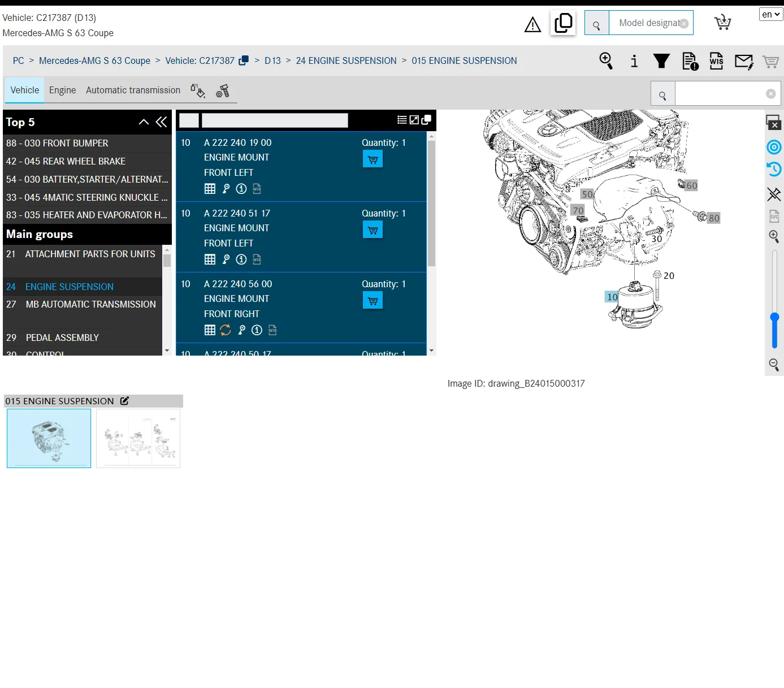Click the drawing zoom slider handle
Screen dimensions: 784x688
pos(774,318)
